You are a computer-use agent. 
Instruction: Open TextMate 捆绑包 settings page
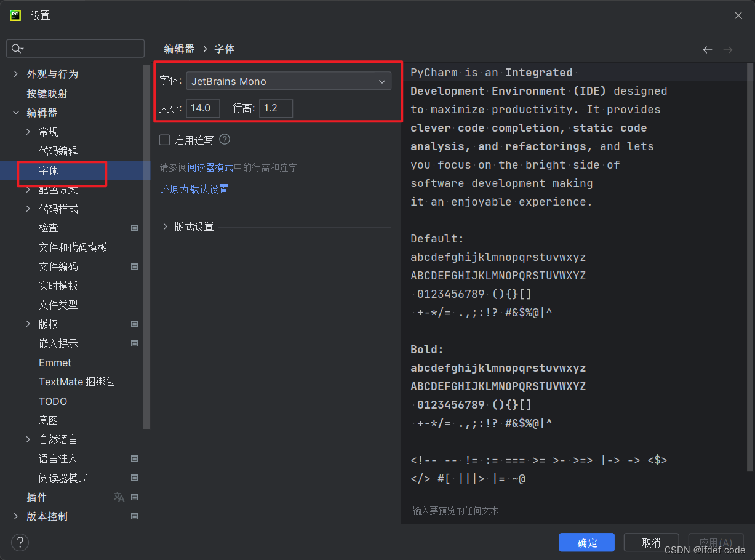(76, 382)
